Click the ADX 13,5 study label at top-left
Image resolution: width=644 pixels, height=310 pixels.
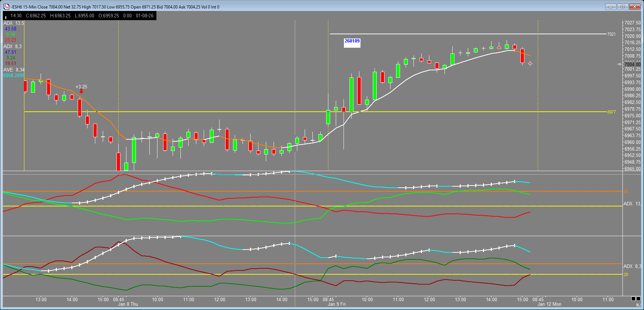14,23
